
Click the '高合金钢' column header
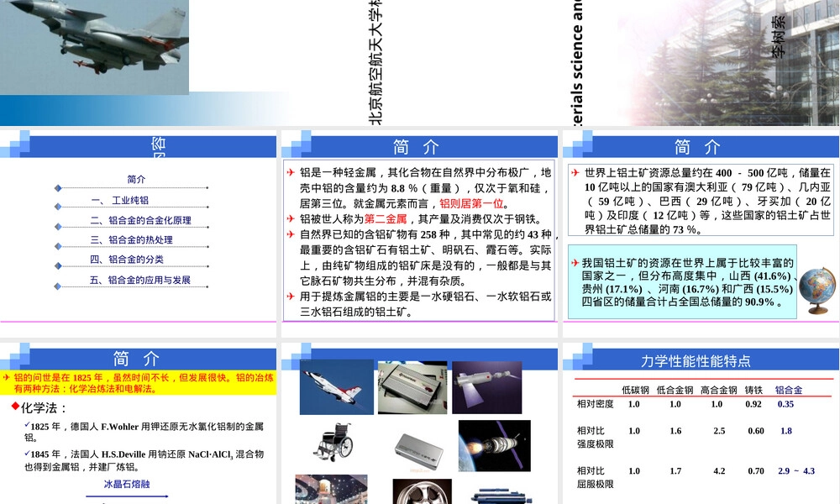(x=718, y=390)
